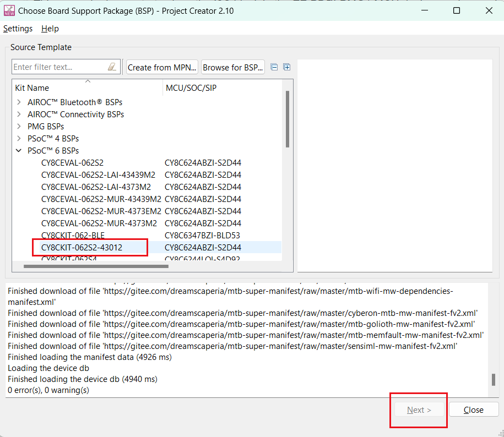Select the CY8CEVAL-062S2-MUR-43439M2 kit
Screen dimensions: 504x437
[x=101, y=199]
